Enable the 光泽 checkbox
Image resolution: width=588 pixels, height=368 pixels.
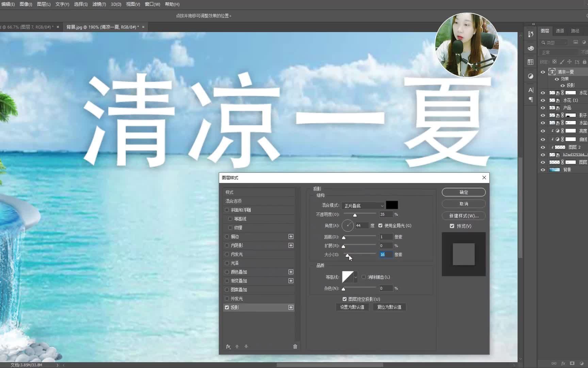pyautogui.click(x=227, y=263)
